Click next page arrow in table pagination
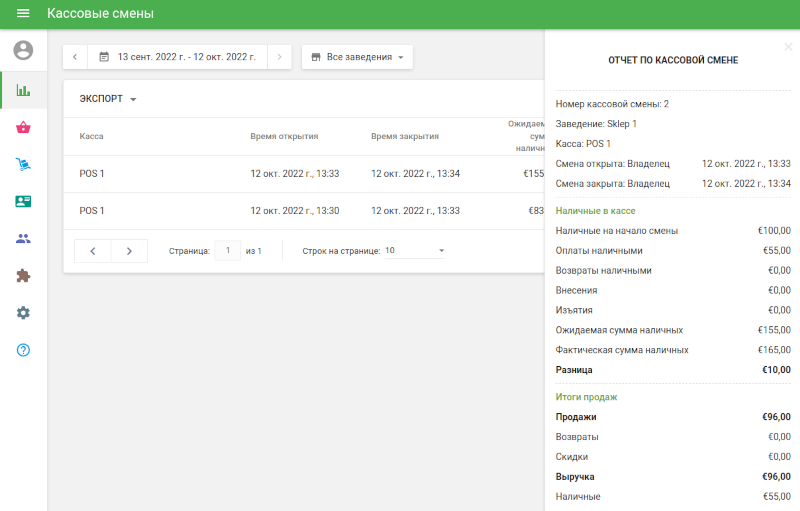Image resolution: width=800 pixels, height=511 pixels. pyautogui.click(x=129, y=251)
